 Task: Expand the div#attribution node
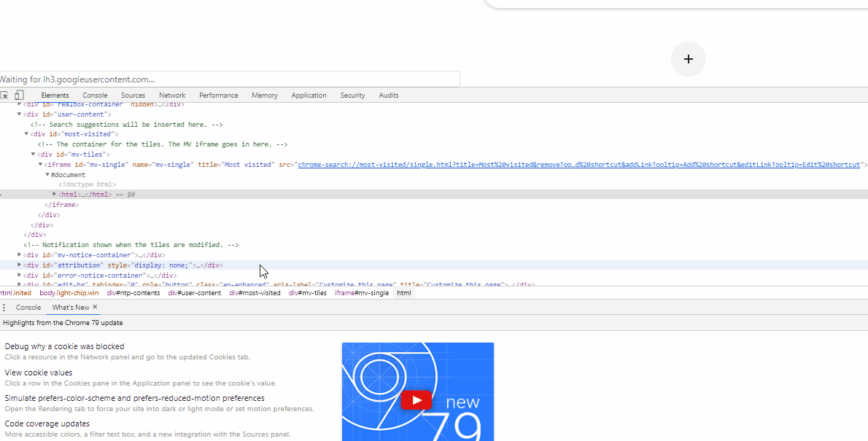19,265
